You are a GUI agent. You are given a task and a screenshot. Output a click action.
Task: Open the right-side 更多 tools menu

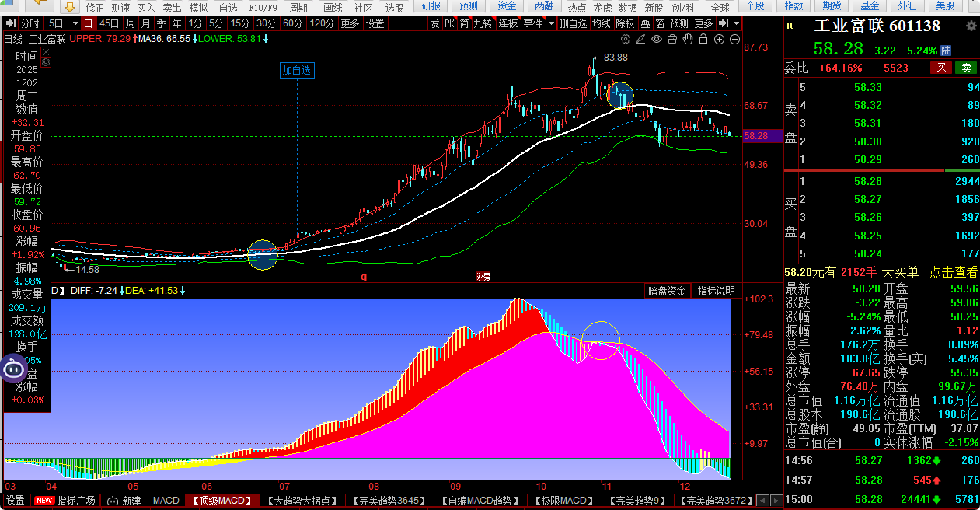(703, 23)
